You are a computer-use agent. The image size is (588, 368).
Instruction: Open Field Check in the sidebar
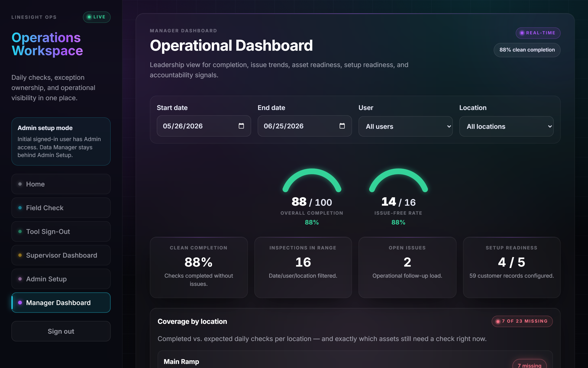click(61, 208)
